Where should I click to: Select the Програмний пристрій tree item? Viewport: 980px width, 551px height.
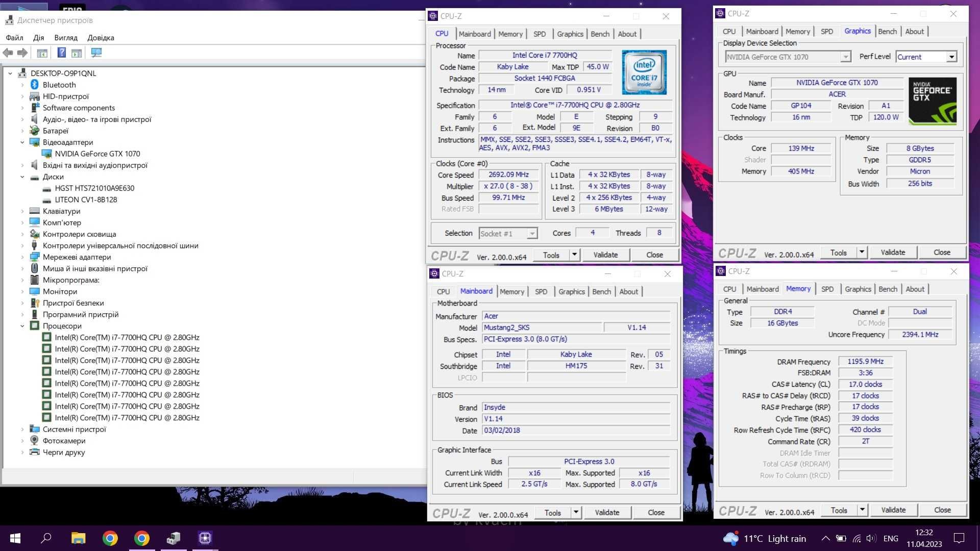point(81,314)
